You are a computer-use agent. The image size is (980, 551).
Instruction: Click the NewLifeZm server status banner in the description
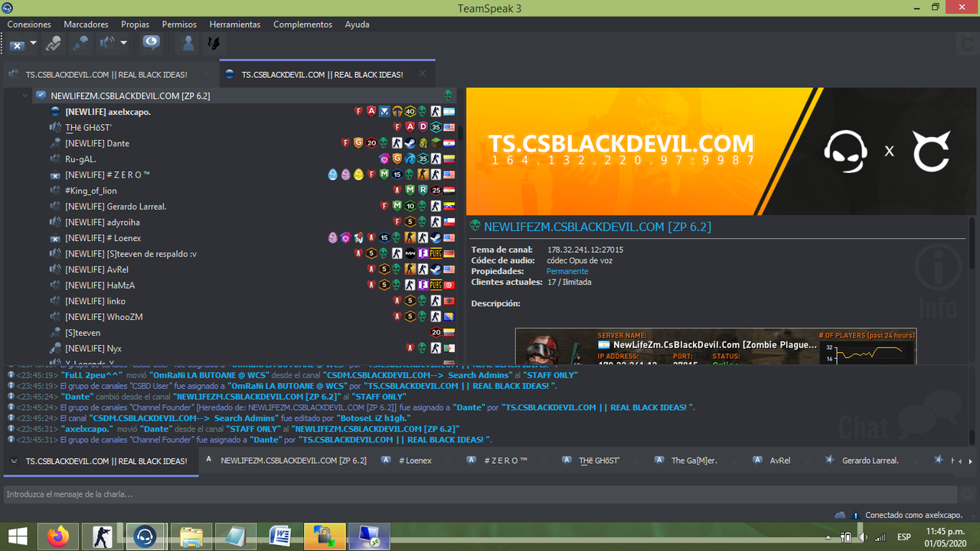coord(716,347)
